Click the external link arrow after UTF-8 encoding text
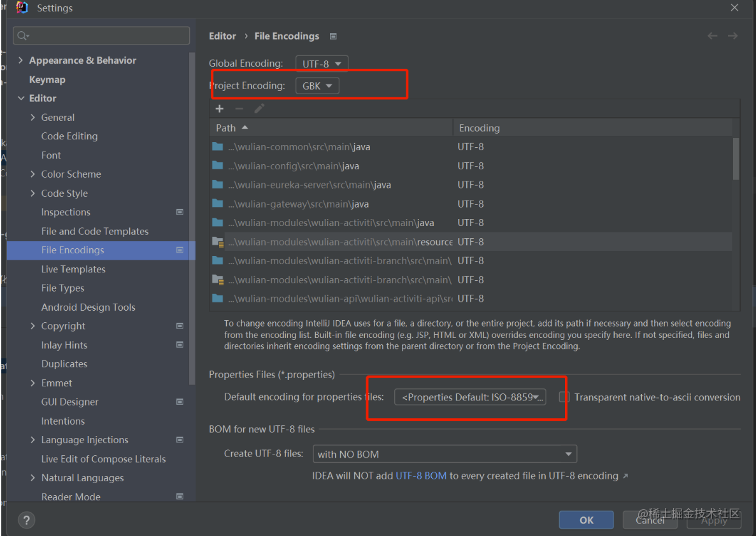The height and width of the screenshot is (536, 756). [625, 476]
